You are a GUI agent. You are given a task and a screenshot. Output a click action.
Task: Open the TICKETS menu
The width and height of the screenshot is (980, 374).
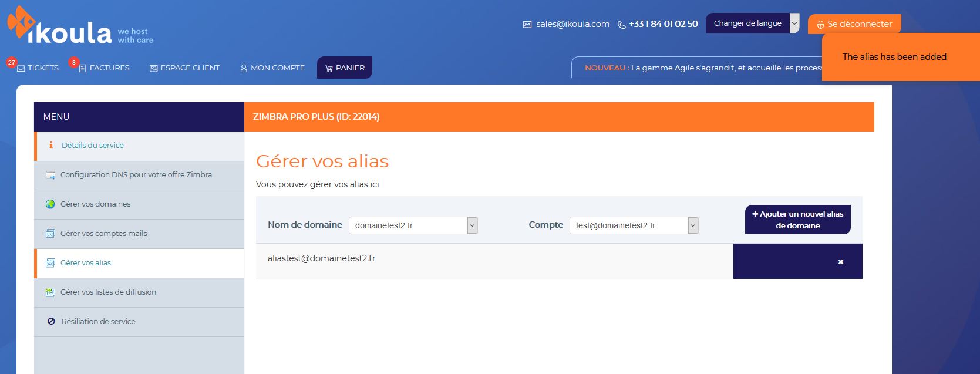(38, 68)
